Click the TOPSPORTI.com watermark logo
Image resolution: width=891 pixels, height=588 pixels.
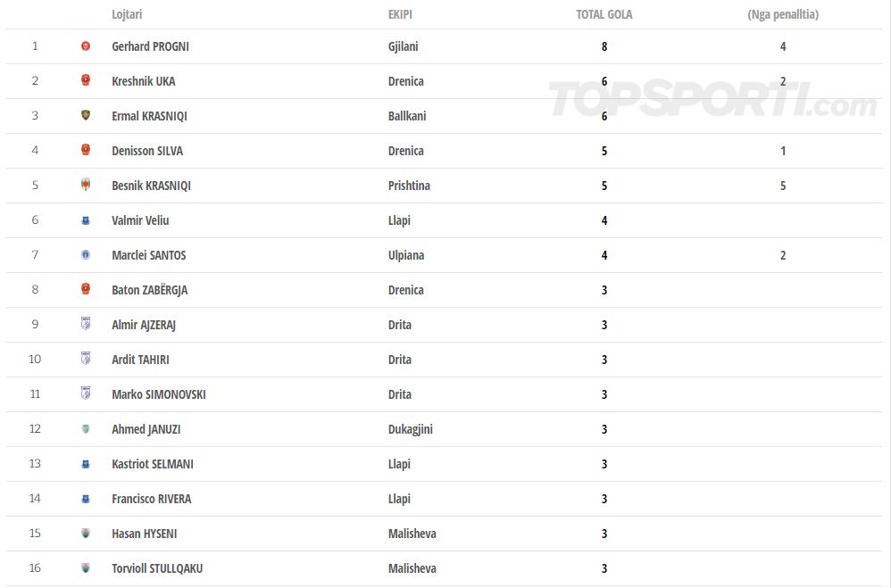[713, 99]
